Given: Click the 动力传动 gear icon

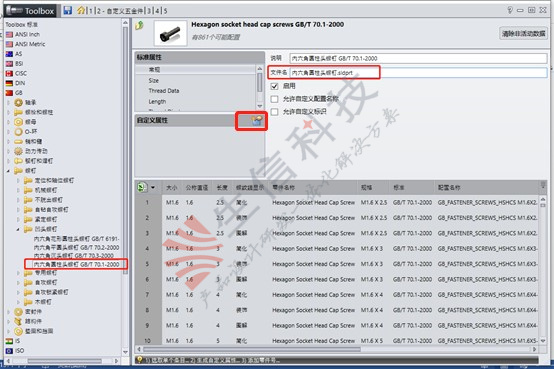Looking at the screenshot, I should tap(18, 151).
